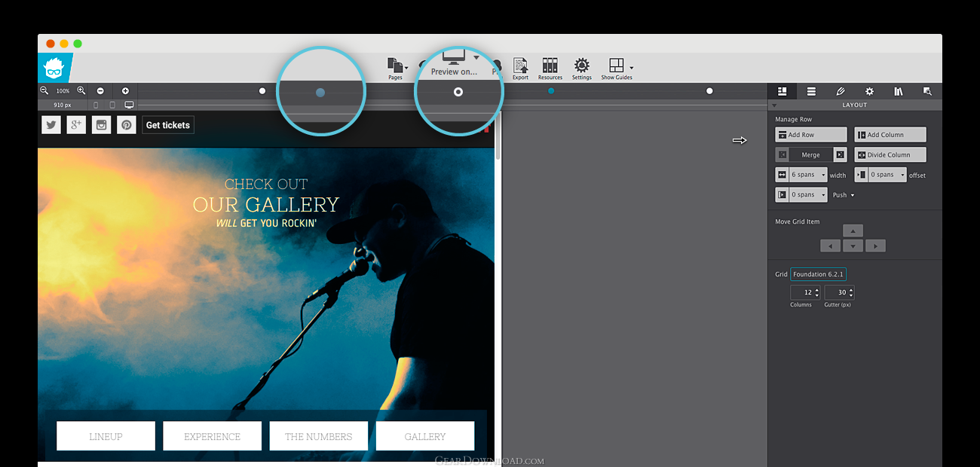Open the offset spans dropdown
980x467 pixels.
coord(886,175)
